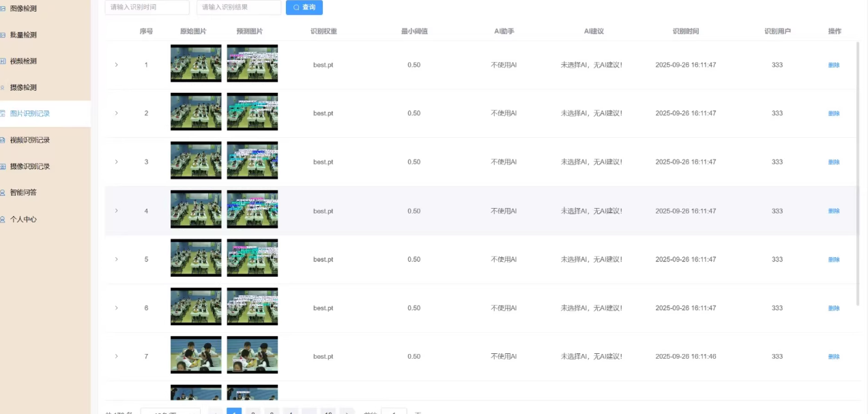Screen dimensions: 868x414
Task: Click the table's vertical scrollbar
Action: pyautogui.click(x=858, y=173)
